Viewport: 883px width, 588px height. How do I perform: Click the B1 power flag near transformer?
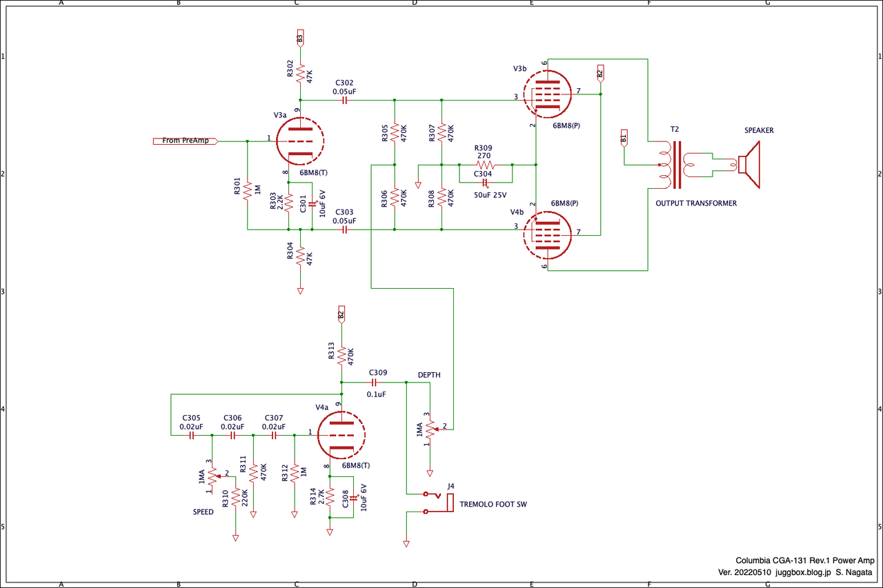(624, 136)
